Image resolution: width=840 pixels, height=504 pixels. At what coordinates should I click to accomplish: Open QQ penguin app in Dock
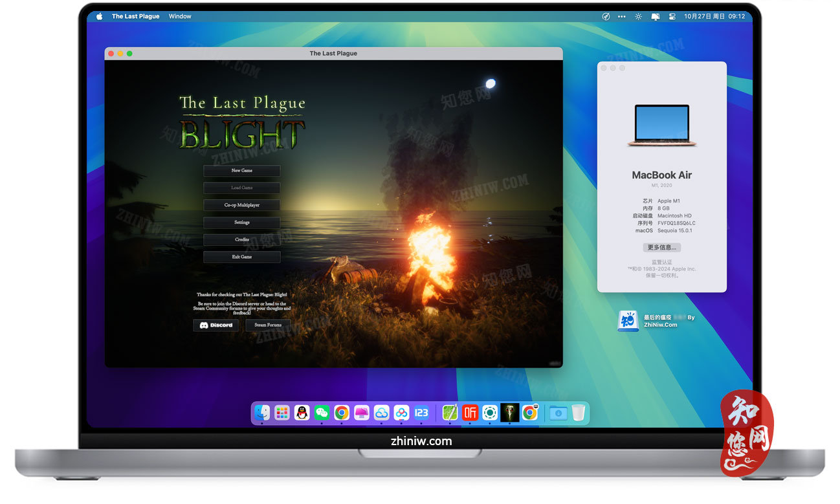(x=302, y=412)
